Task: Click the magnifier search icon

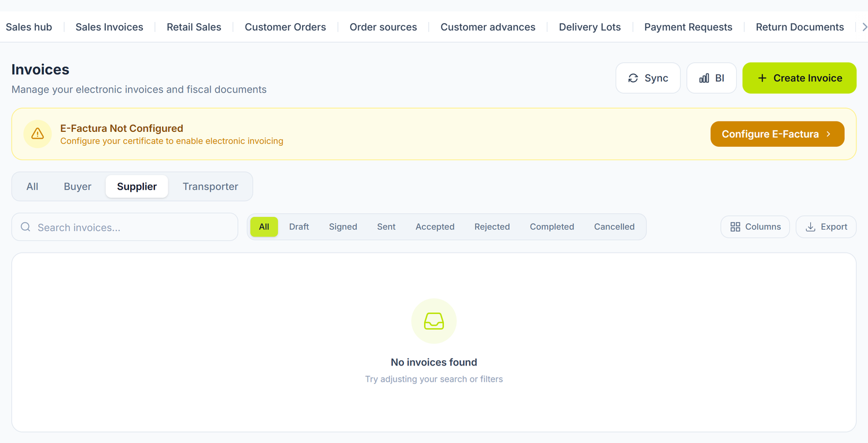Action: [25, 227]
